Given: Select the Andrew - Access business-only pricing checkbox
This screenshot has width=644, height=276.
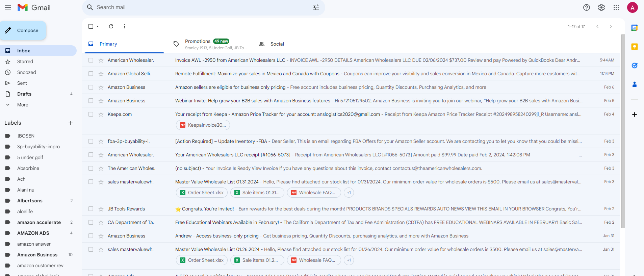Looking at the screenshot, I should pyautogui.click(x=91, y=236).
